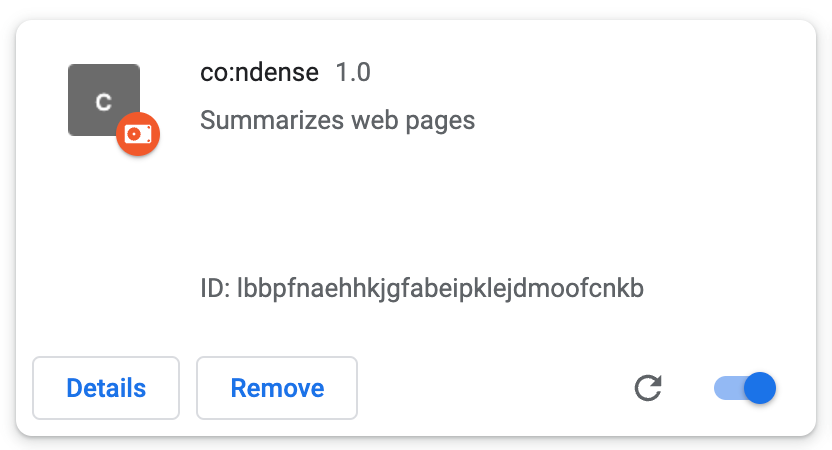Click the Summarizes web pages description

tap(337, 120)
